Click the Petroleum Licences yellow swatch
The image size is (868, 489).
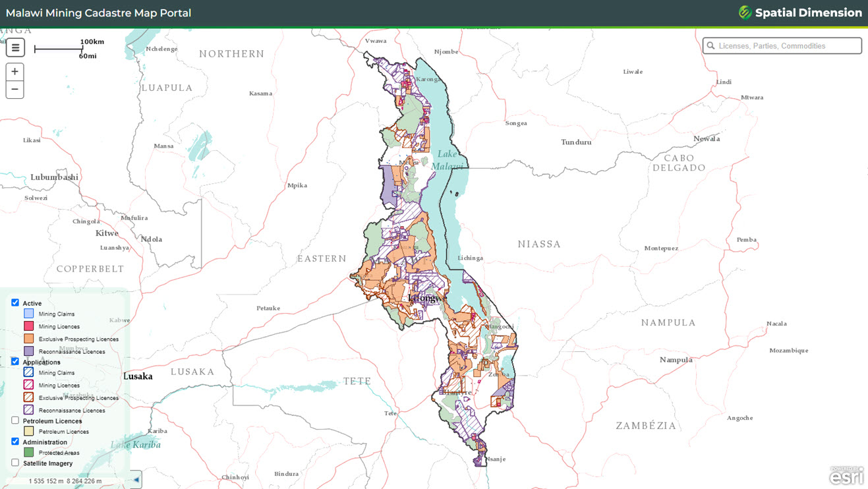coord(28,431)
